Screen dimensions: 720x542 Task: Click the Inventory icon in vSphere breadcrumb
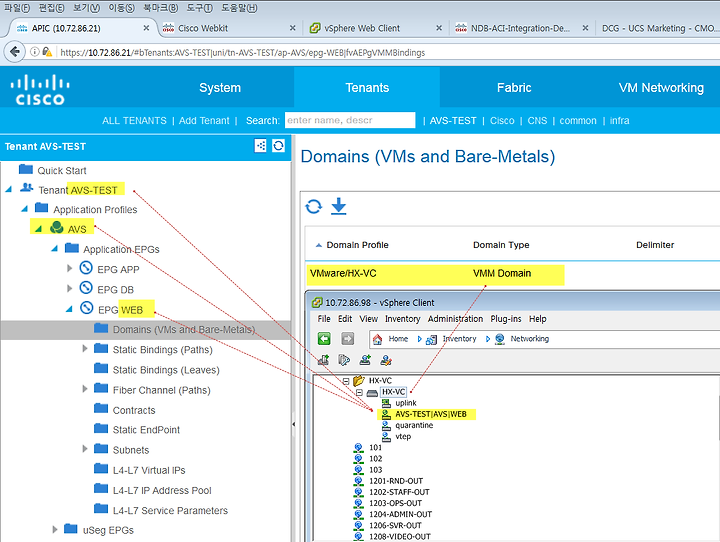(431, 339)
